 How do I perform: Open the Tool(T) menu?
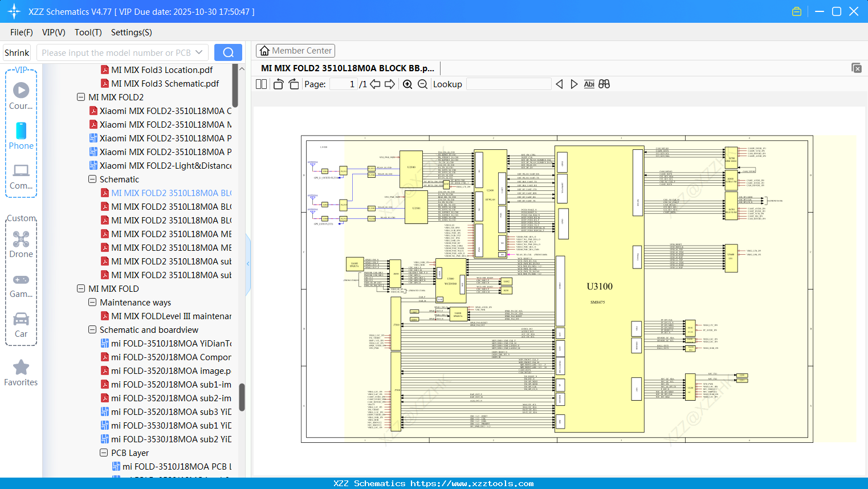88,32
